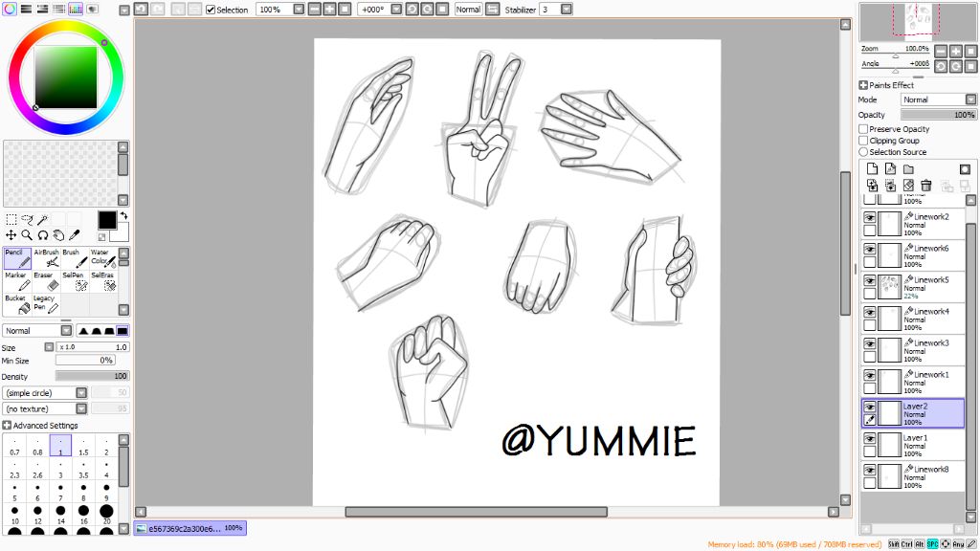Open the layer Mode dropdown
Viewport: 980px width, 551px height.
[x=970, y=99]
